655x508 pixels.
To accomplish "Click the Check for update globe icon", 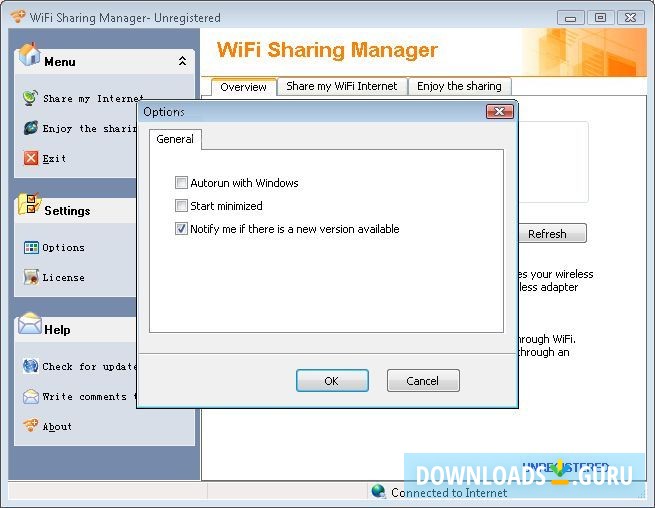I will click(31, 366).
